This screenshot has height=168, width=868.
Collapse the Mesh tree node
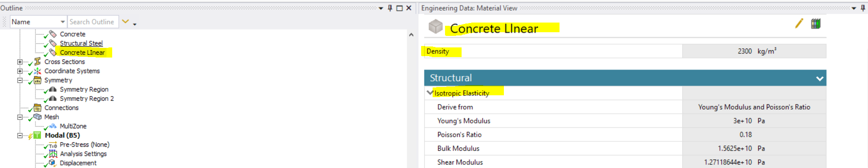20,117
